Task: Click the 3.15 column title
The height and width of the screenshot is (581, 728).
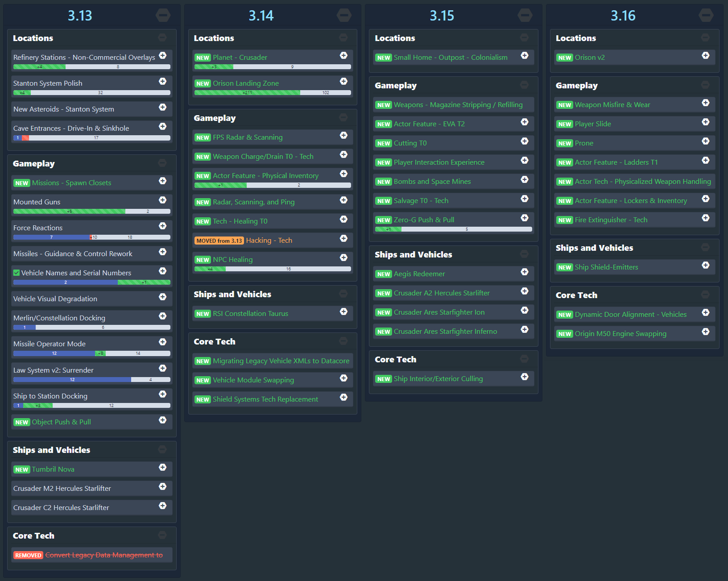Action: click(x=442, y=16)
